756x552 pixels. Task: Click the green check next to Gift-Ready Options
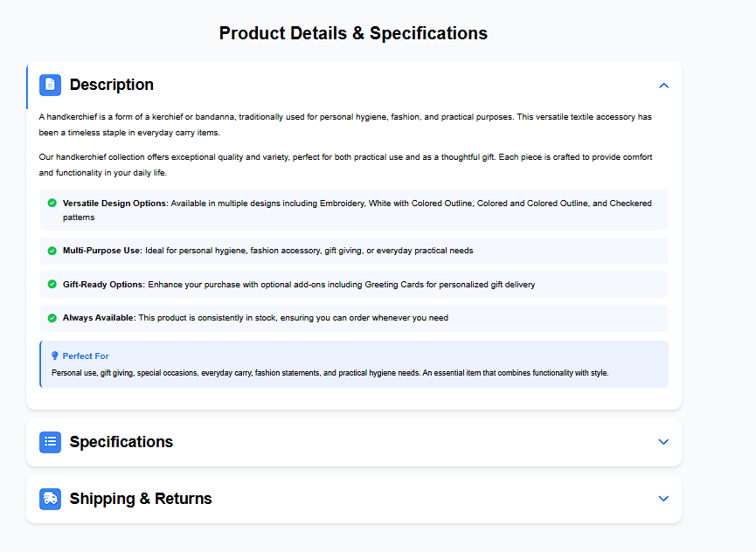[52, 285]
